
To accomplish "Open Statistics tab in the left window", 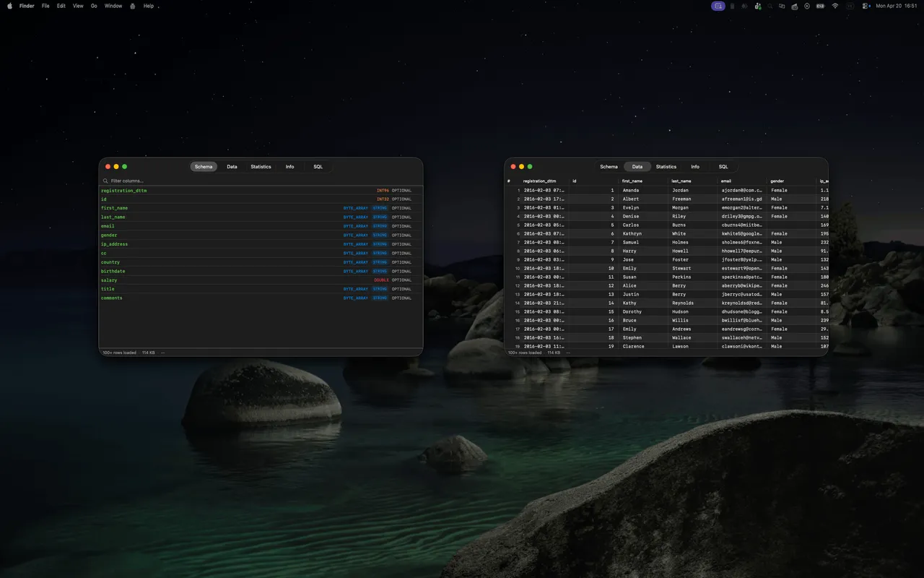I will click(x=261, y=167).
